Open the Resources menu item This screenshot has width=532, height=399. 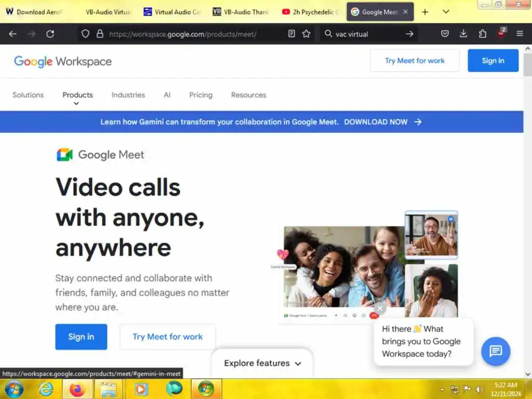pos(249,95)
